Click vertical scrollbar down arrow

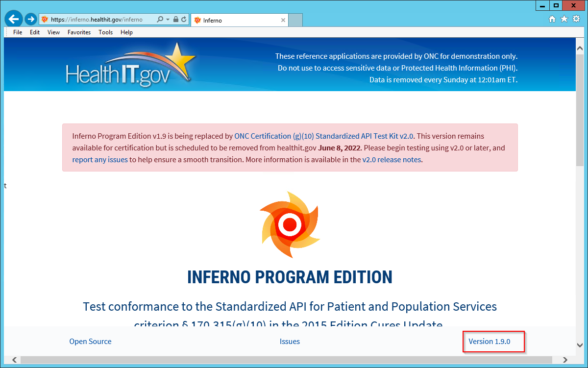click(580, 344)
